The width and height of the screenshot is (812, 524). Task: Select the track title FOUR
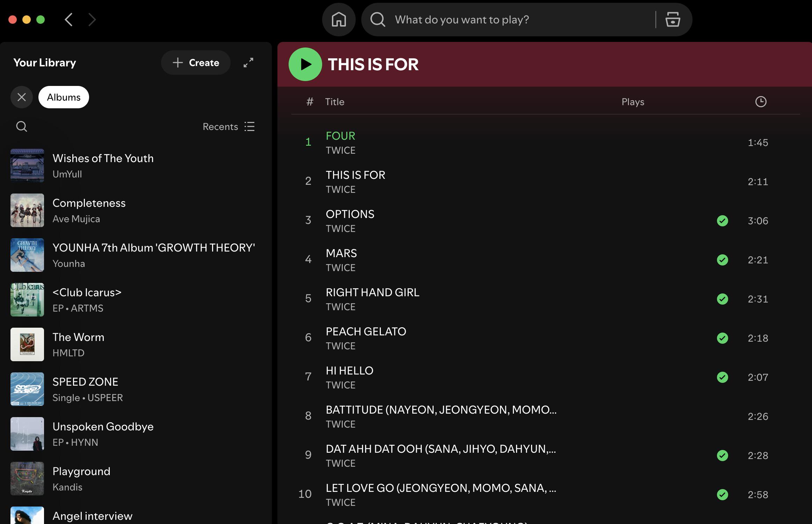click(x=340, y=136)
